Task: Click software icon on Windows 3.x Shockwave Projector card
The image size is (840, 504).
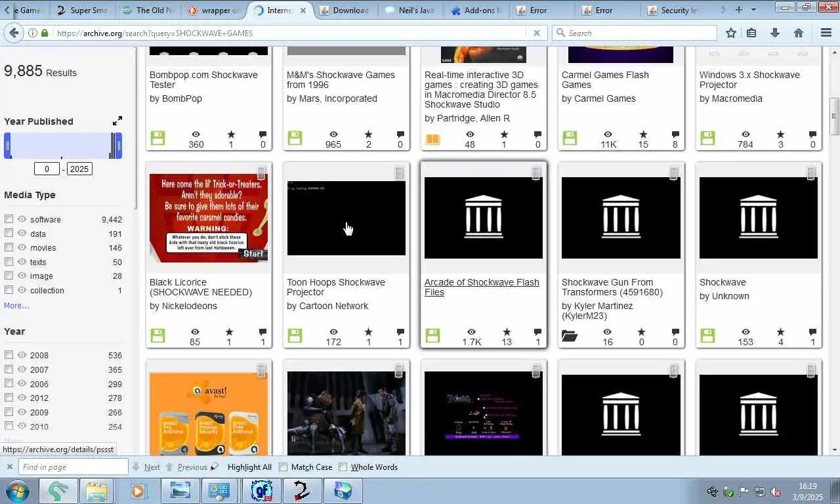Action: point(707,138)
